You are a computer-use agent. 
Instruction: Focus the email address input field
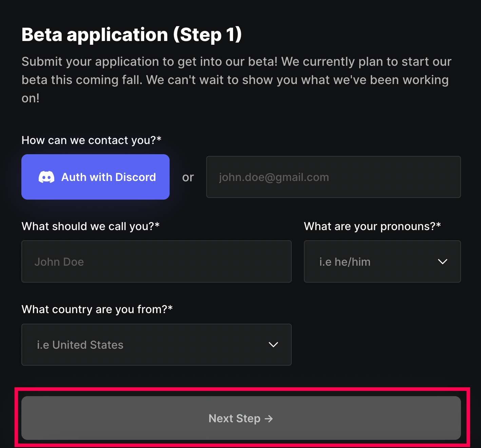click(333, 177)
